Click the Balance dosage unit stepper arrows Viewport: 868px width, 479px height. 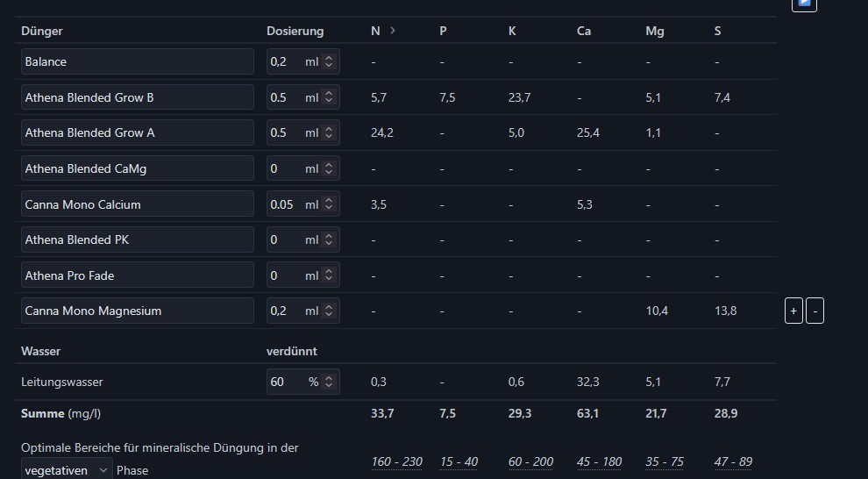329,62
